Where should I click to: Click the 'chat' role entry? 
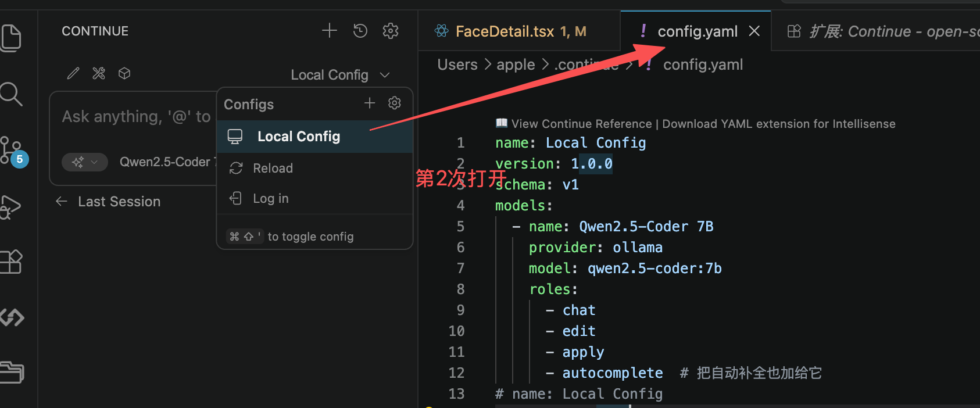579,310
